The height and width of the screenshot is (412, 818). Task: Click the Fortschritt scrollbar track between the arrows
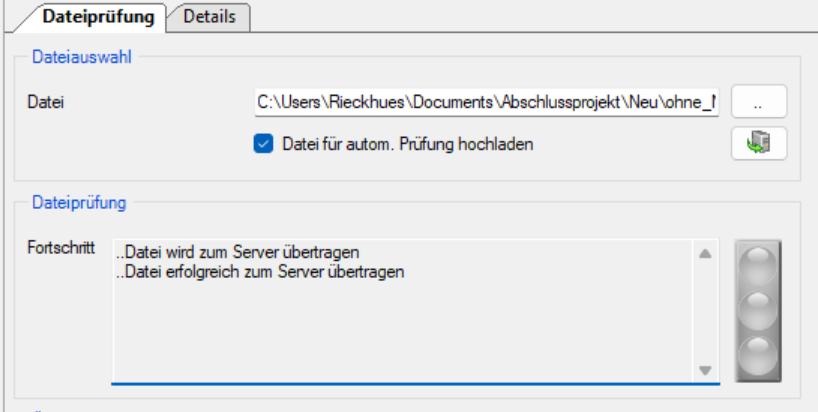(705, 312)
